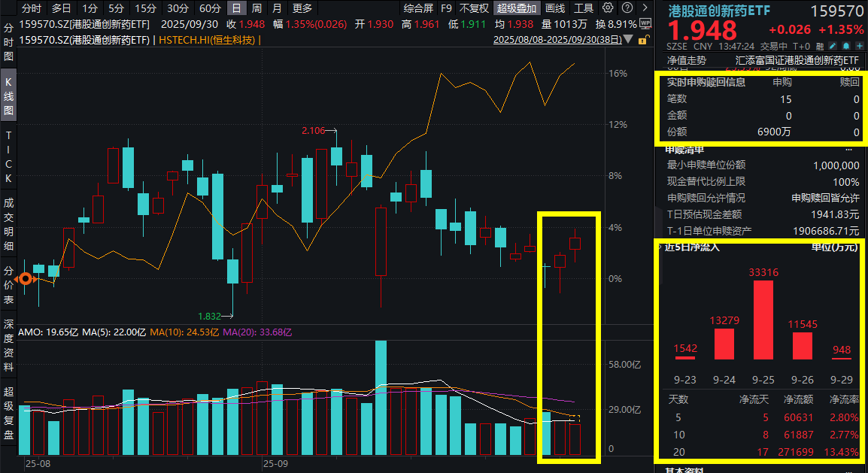Viewport: 868px width, 473px height.
Task: Click the WP icon beside turnover rate
Action: [645, 23]
